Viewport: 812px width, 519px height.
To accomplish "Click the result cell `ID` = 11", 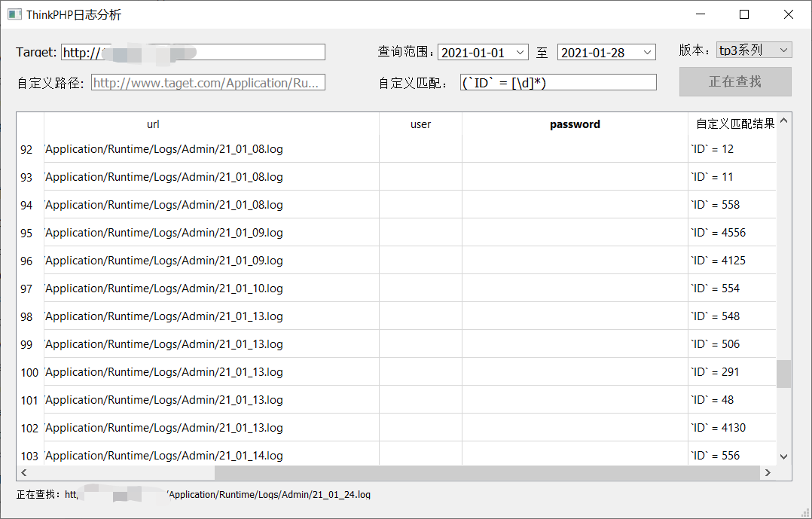I will click(x=732, y=177).
